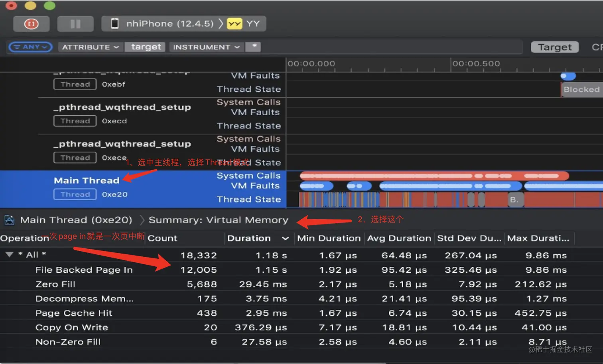Click the asterisk filter token

[253, 47]
